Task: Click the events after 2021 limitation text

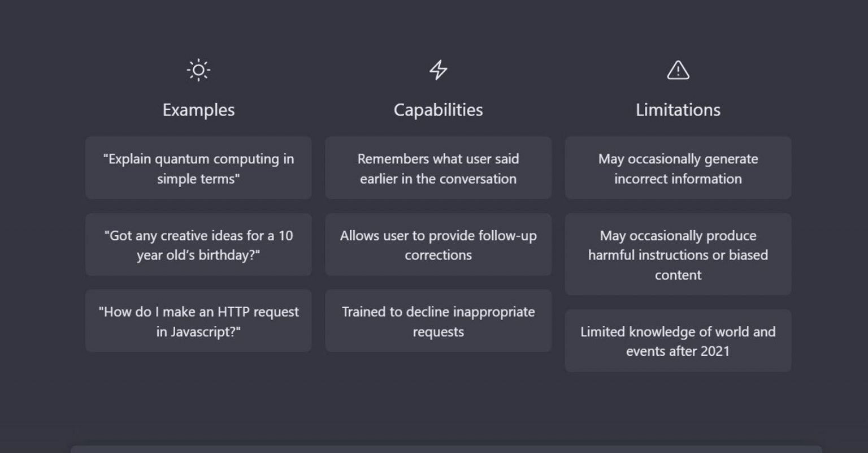Action: 678,351
